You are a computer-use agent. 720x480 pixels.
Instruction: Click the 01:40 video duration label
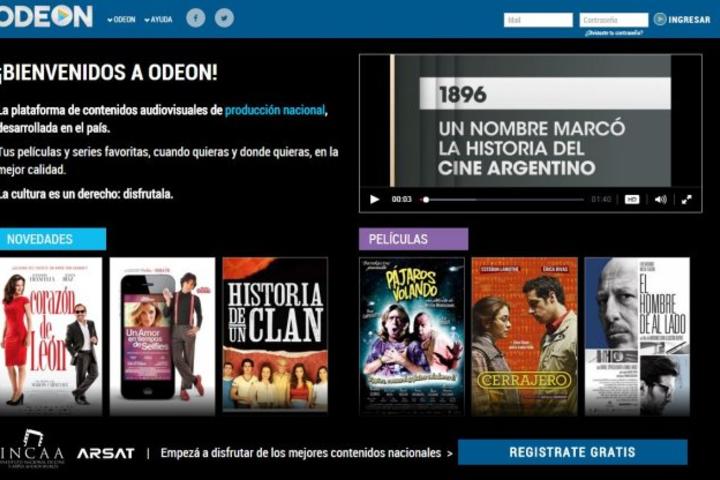pos(601,199)
